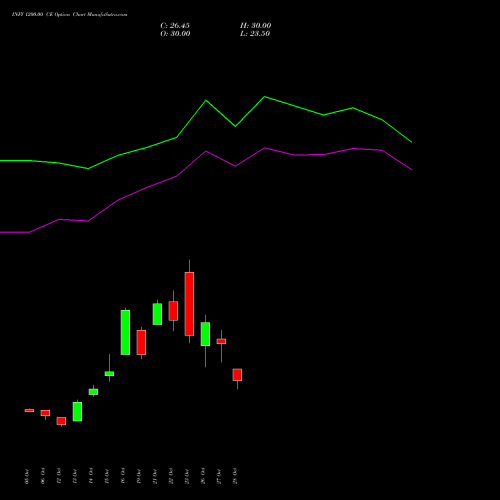Click the green candlestick above 21 Oct

coord(157,314)
